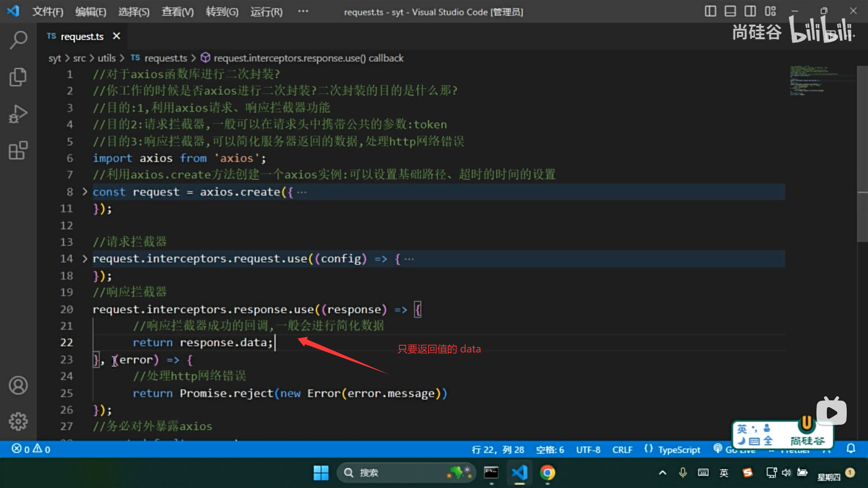Click the notifications bell in status bar
This screenshot has width=868, height=488.
[x=851, y=449]
